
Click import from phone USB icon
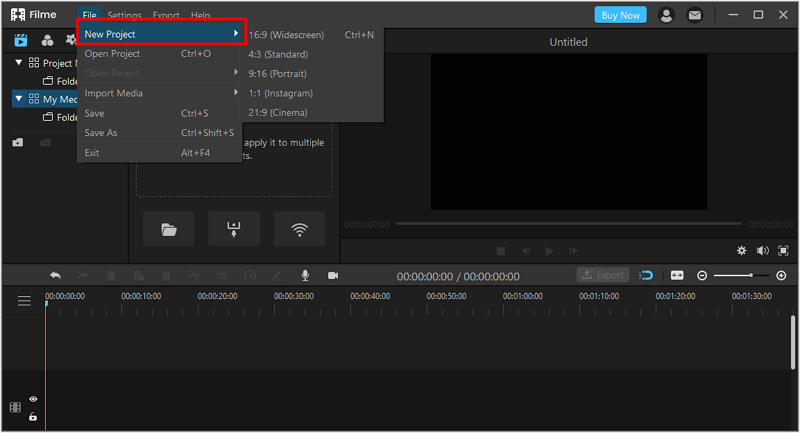coord(234,229)
